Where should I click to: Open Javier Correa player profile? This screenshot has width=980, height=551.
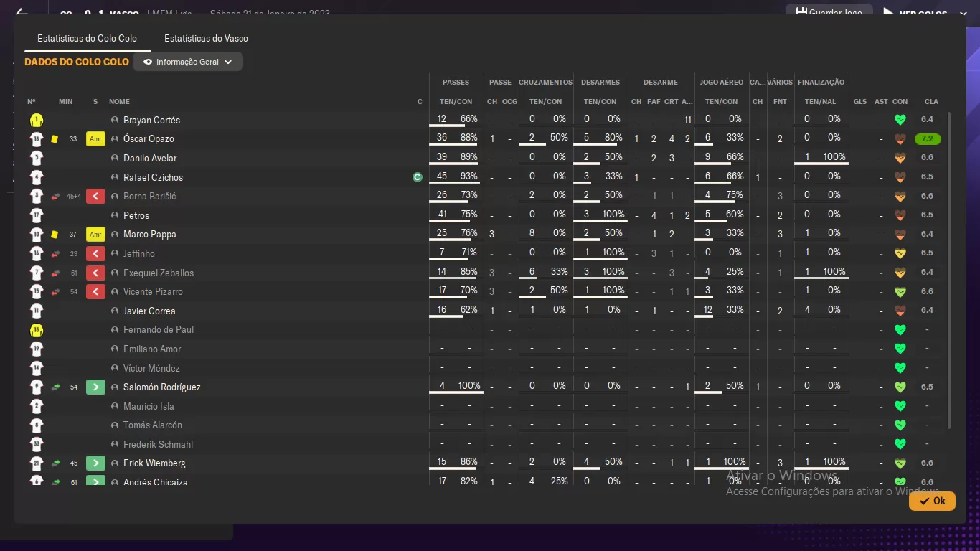click(x=149, y=311)
